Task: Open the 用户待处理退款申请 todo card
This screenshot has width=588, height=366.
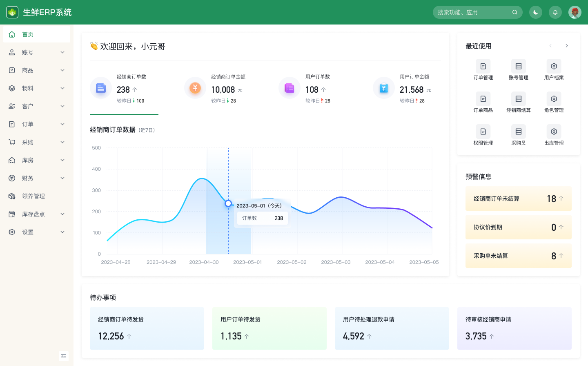Action: pyautogui.click(x=392, y=328)
